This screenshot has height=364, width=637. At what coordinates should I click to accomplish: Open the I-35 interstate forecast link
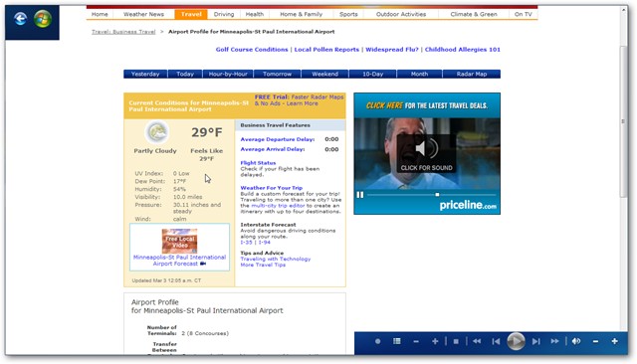246,243
